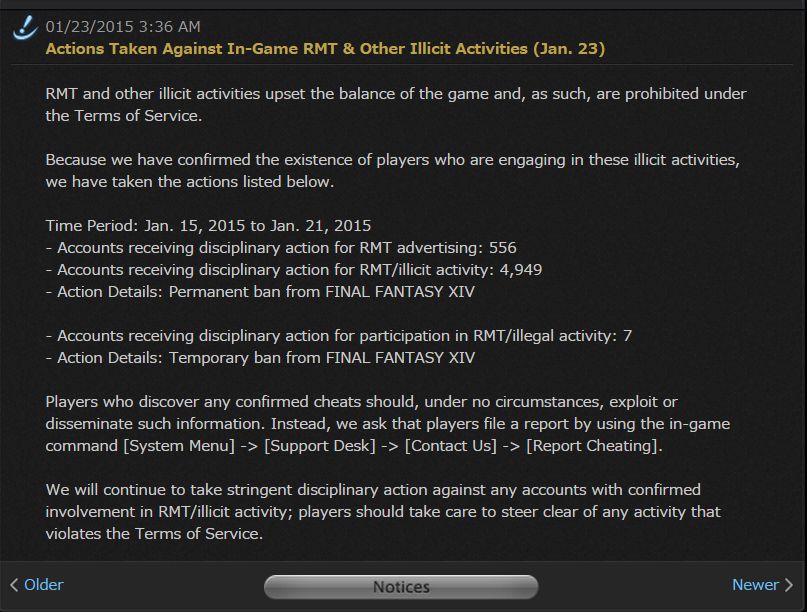Open the Older notice link

(44, 585)
